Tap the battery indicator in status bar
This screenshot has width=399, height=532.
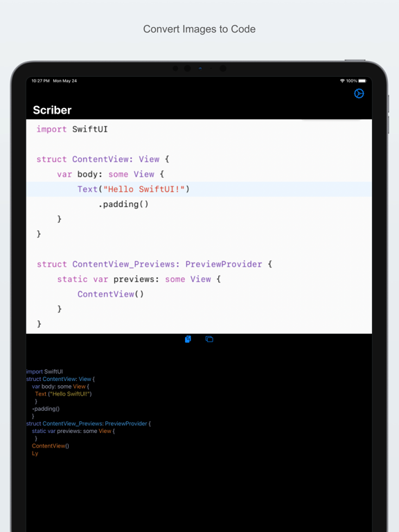coord(362,81)
